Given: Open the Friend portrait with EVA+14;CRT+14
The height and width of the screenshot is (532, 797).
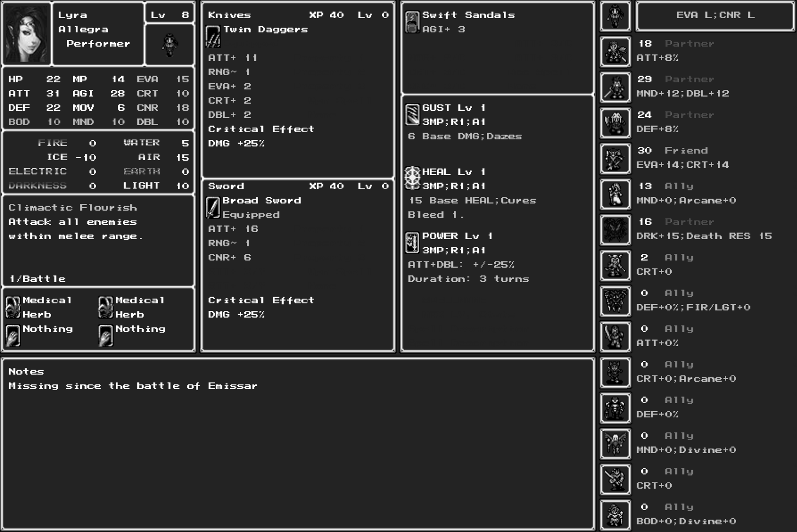Looking at the screenshot, I should tap(615, 159).
